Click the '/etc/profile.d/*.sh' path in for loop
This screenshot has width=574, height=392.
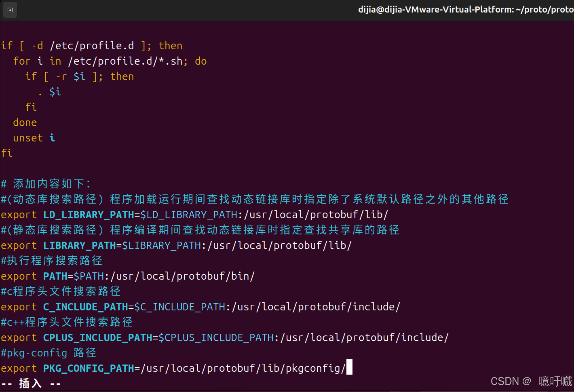tap(125, 61)
